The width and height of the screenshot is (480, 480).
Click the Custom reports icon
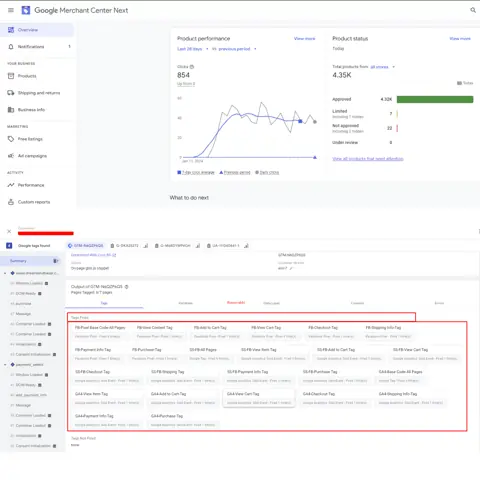tap(11, 202)
